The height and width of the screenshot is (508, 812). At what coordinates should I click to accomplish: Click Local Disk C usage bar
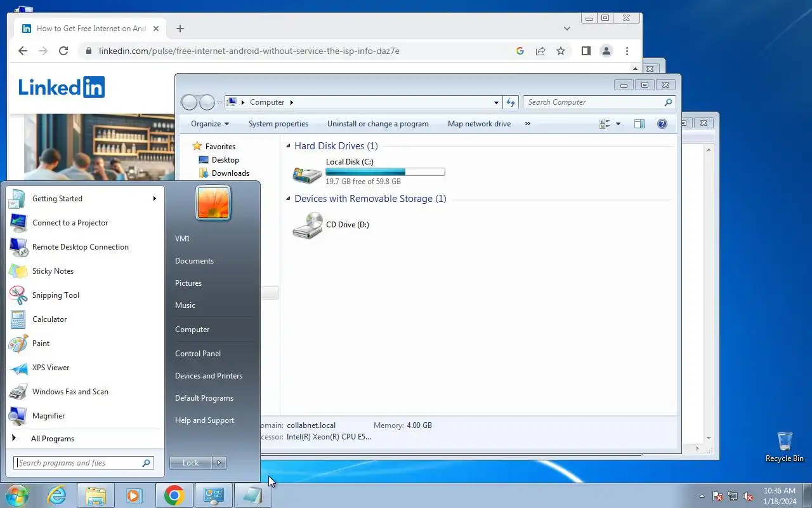click(385, 172)
